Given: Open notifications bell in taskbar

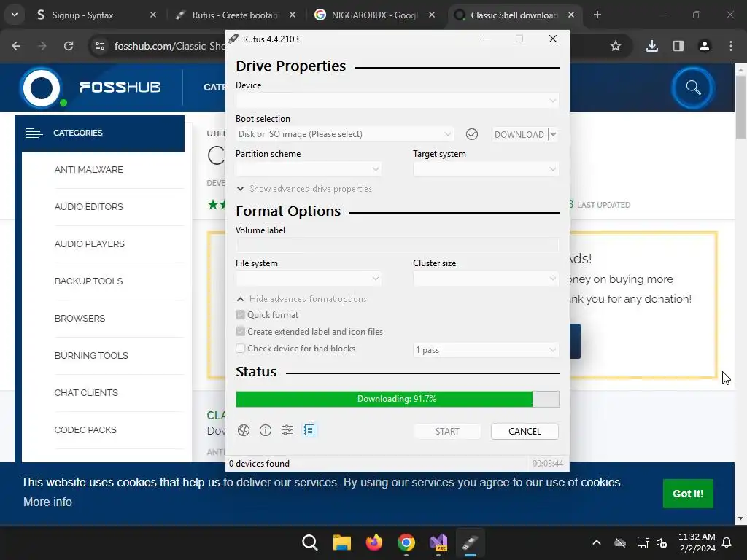Looking at the screenshot, I should pyautogui.click(x=727, y=542).
